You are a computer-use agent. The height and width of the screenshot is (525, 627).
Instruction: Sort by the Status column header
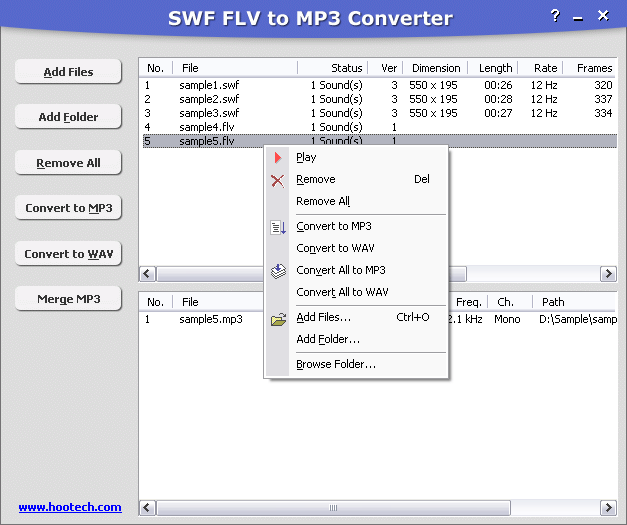point(337,68)
